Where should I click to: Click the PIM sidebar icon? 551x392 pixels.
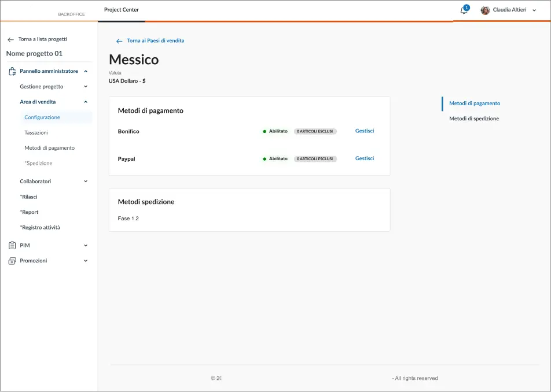tap(12, 246)
